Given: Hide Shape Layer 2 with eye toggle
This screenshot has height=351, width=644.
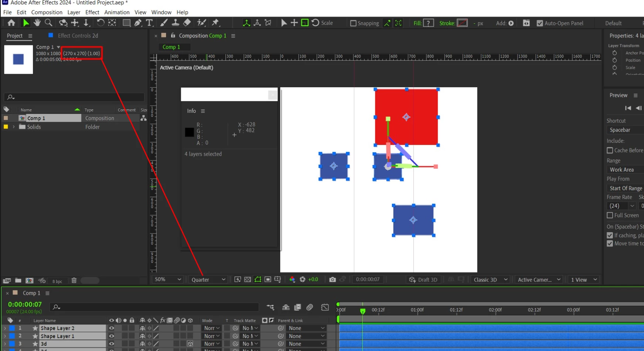Looking at the screenshot, I should tap(111, 328).
